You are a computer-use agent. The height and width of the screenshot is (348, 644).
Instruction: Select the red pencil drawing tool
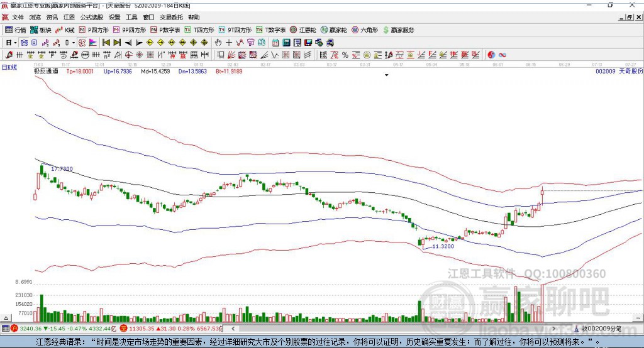click(x=9, y=55)
